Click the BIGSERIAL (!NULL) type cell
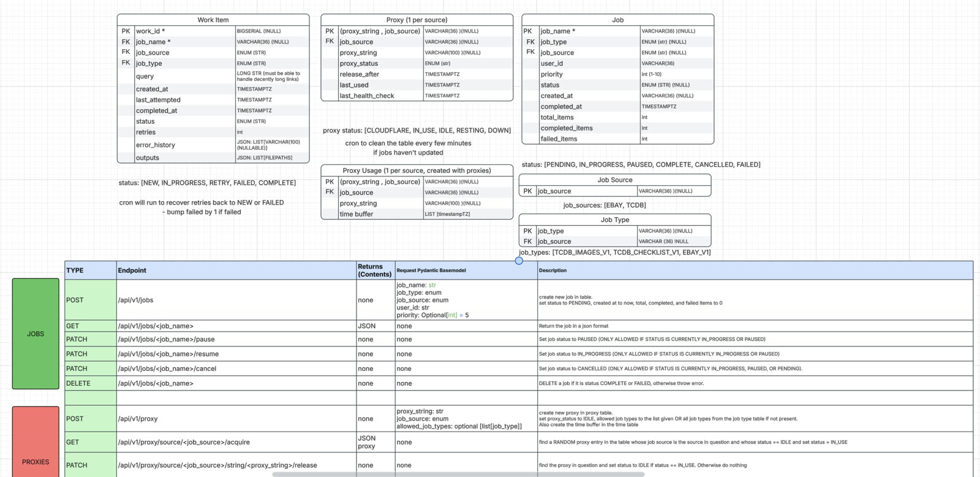The image size is (980, 477). (272, 31)
